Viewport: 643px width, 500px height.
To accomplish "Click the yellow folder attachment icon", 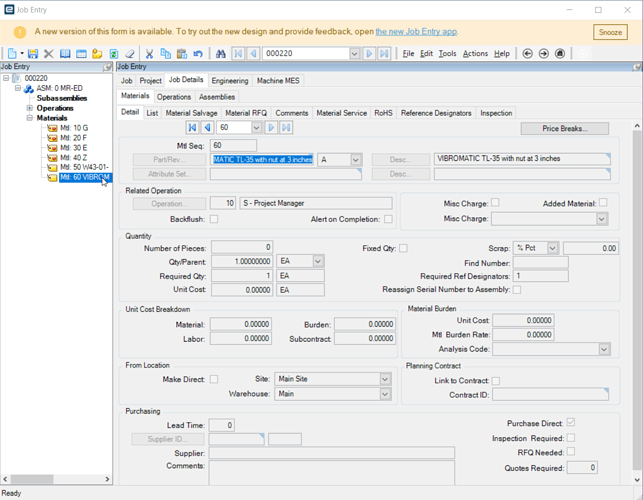I will (97, 54).
